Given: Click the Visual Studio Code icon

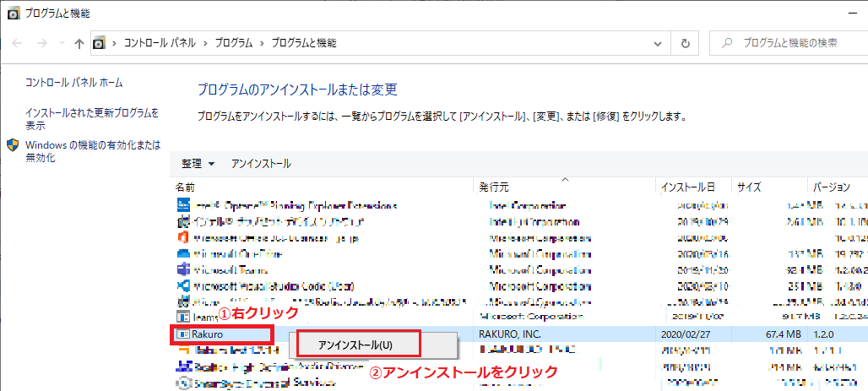Looking at the screenshot, I should (x=182, y=286).
